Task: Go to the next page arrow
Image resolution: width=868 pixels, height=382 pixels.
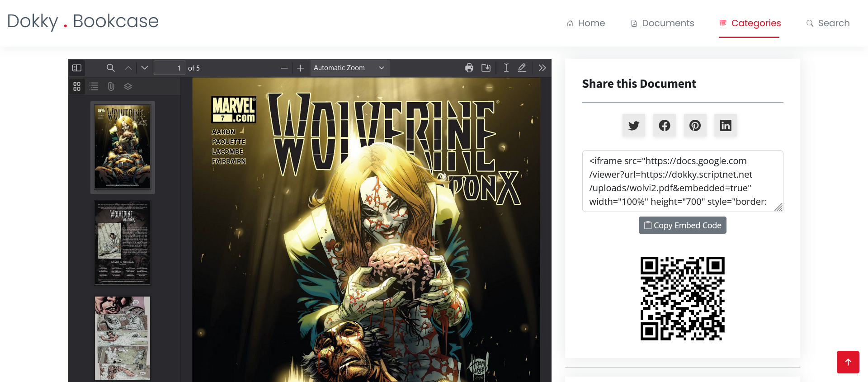Action: coord(145,68)
